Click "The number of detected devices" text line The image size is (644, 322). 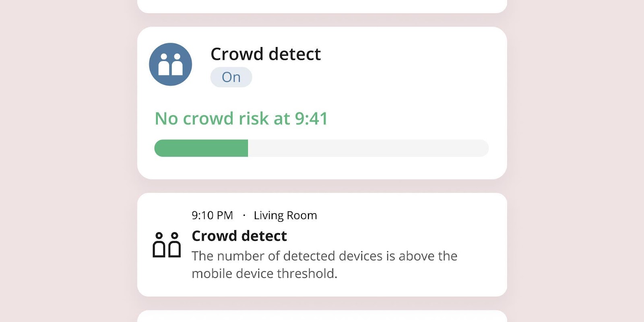(x=324, y=256)
